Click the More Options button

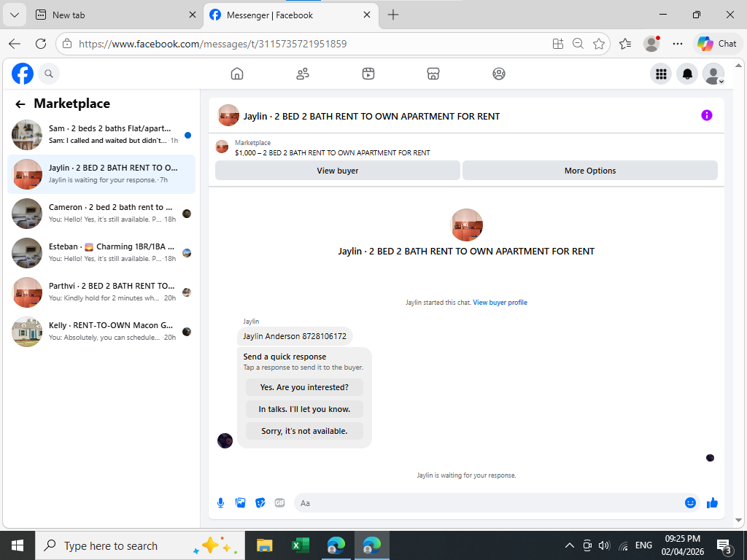point(589,171)
